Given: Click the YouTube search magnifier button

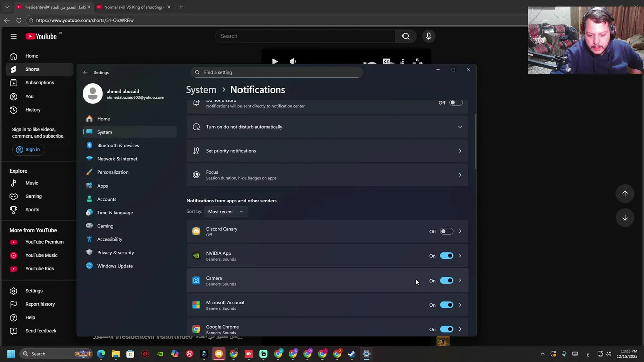Looking at the screenshot, I should [x=406, y=36].
